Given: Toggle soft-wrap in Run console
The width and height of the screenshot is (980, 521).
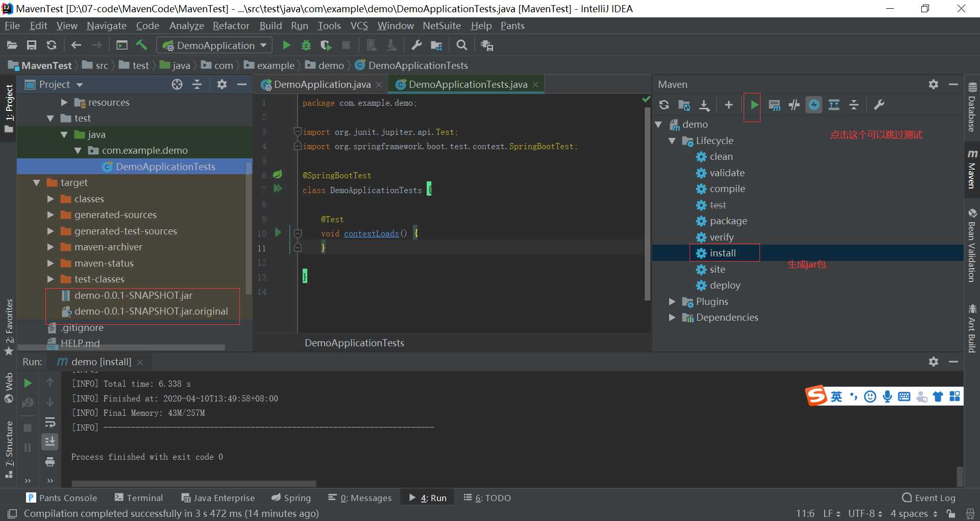Looking at the screenshot, I should (x=50, y=422).
